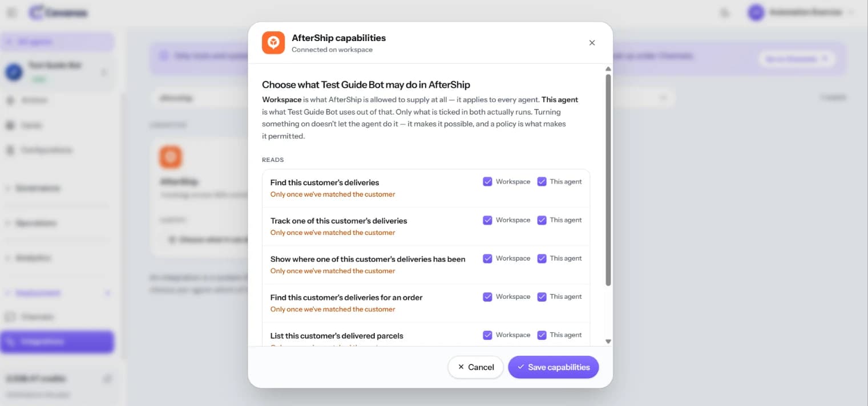Toggle This agent for Find deliveries for an order
Image resolution: width=868 pixels, height=406 pixels.
pyautogui.click(x=542, y=297)
